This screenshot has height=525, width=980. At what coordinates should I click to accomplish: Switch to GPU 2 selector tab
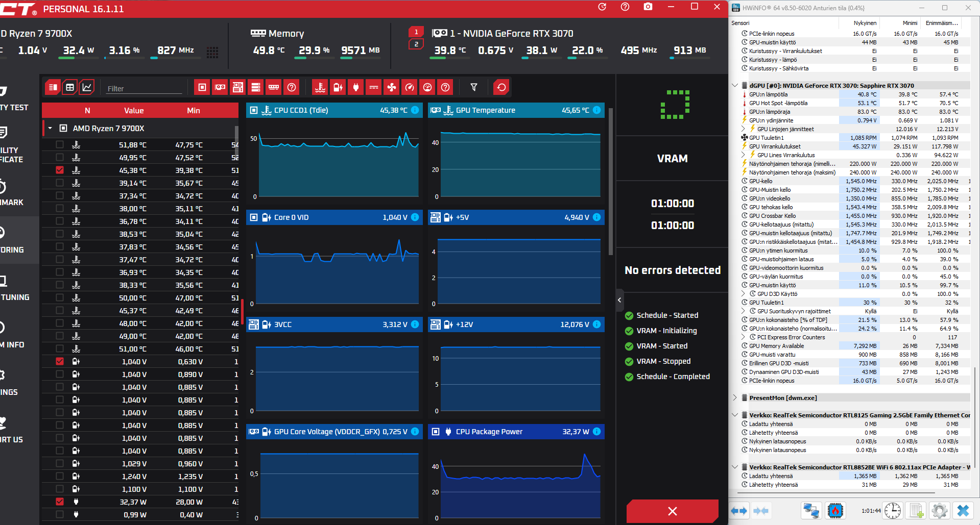pyautogui.click(x=416, y=44)
